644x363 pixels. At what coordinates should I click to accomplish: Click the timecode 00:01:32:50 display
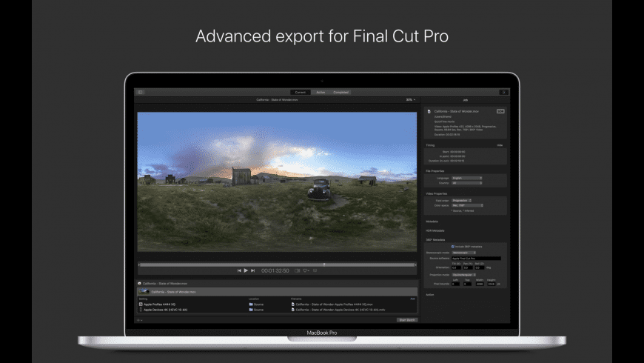(275, 270)
